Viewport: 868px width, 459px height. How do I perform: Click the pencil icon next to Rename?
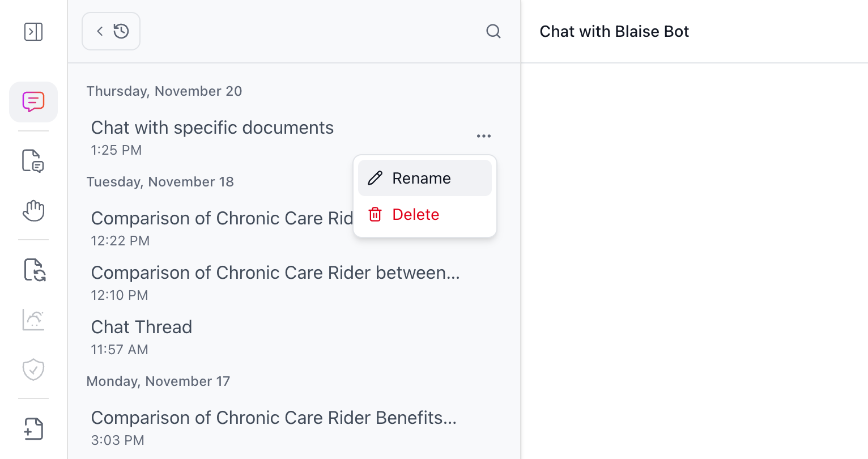pyautogui.click(x=375, y=177)
